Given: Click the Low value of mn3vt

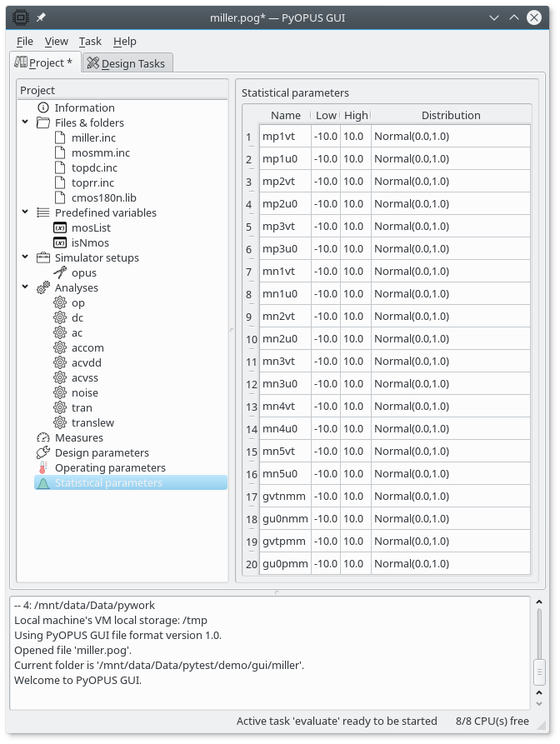Looking at the screenshot, I should click(326, 362).
